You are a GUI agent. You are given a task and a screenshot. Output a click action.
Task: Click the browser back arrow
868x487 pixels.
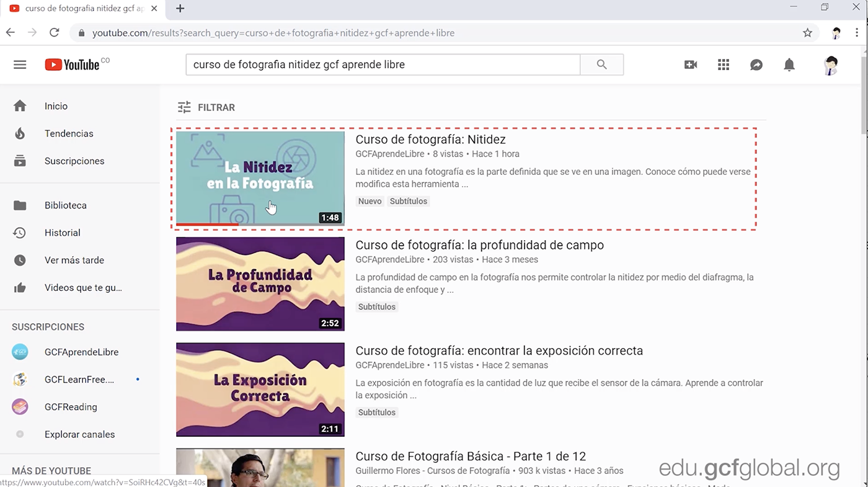coord(11,33)
